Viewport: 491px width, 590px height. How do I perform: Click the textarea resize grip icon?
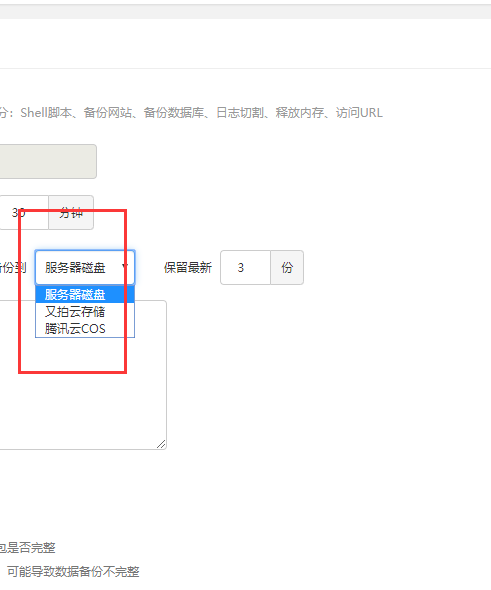click(x=161, y=444)
